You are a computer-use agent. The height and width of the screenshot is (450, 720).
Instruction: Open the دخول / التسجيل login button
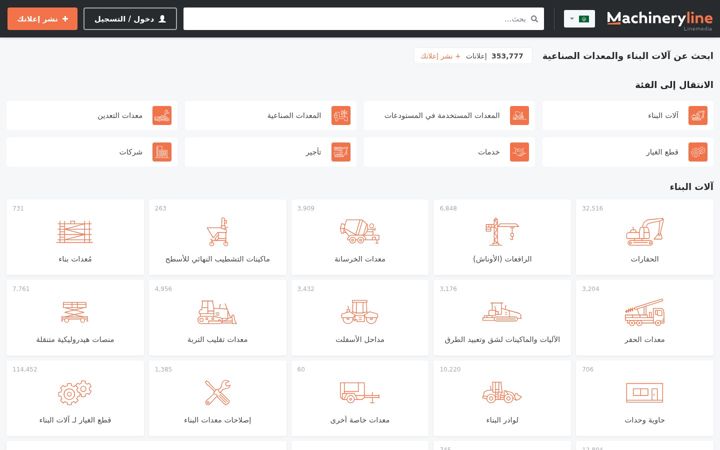pyautogui.click(x=130, y=19)
